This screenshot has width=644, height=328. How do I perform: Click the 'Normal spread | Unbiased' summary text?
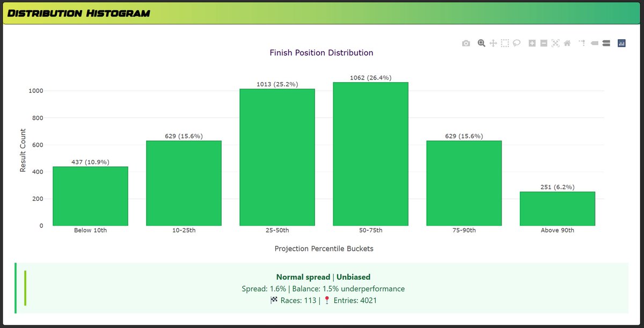click(323, 277)
